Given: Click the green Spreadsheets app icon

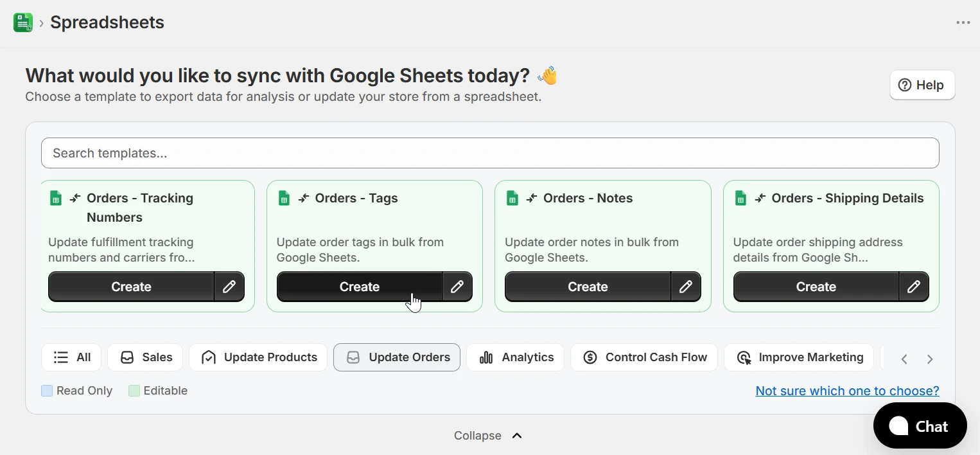Looking at the screenshot, I should tap(23, 22).
